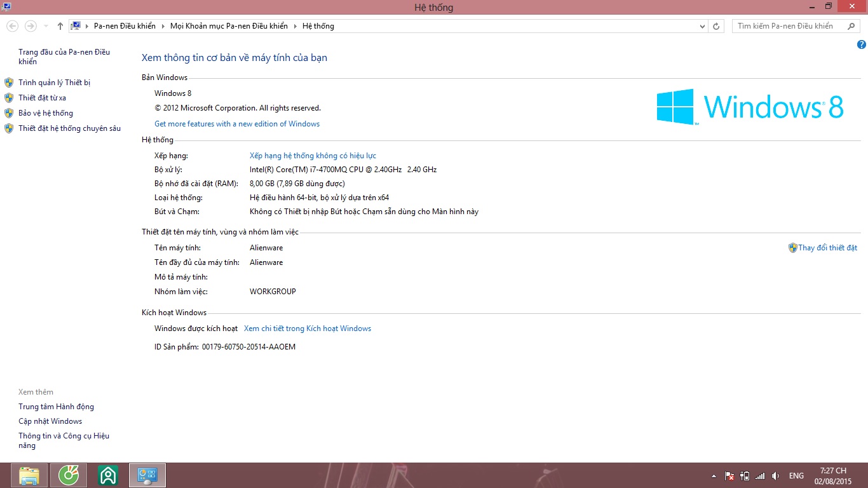Click the Control Panel taskbar button
Viewport: 868px width, 488px height.
(147, 475)
